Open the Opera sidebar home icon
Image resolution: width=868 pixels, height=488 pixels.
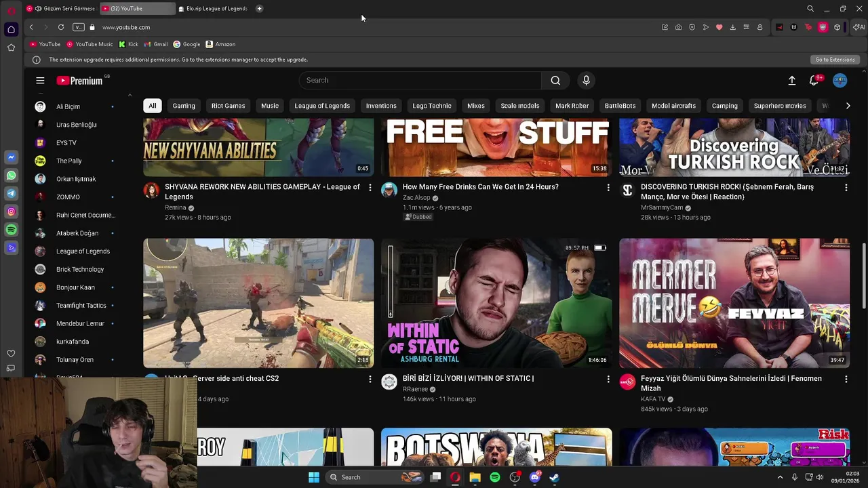[11, 29]
